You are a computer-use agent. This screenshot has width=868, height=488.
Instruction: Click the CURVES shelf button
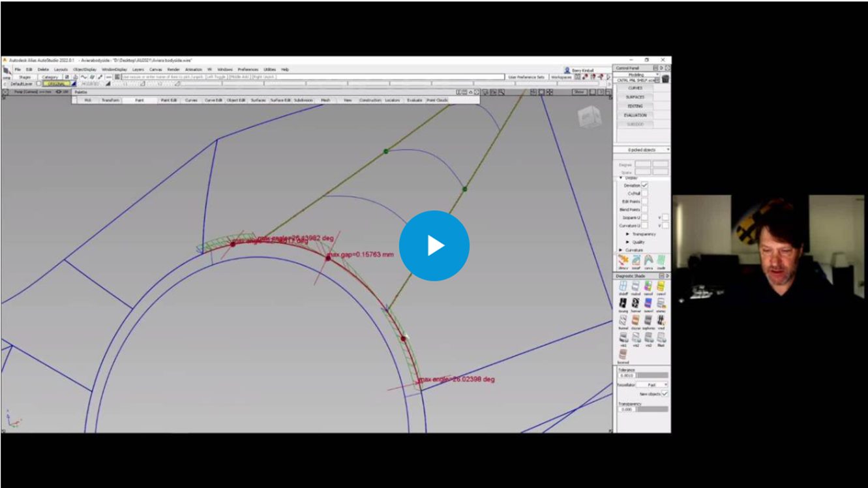point(635,88)
